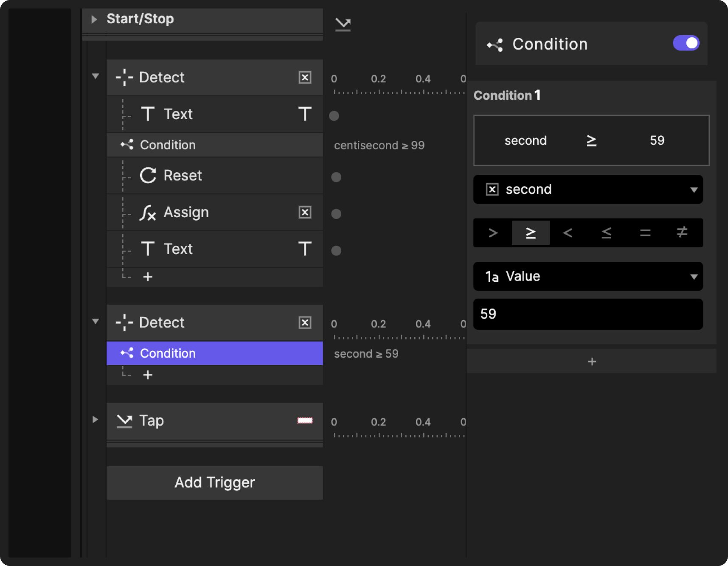Click the variable icon on the second Detect row
728x566 pixels.
[305, 323]
